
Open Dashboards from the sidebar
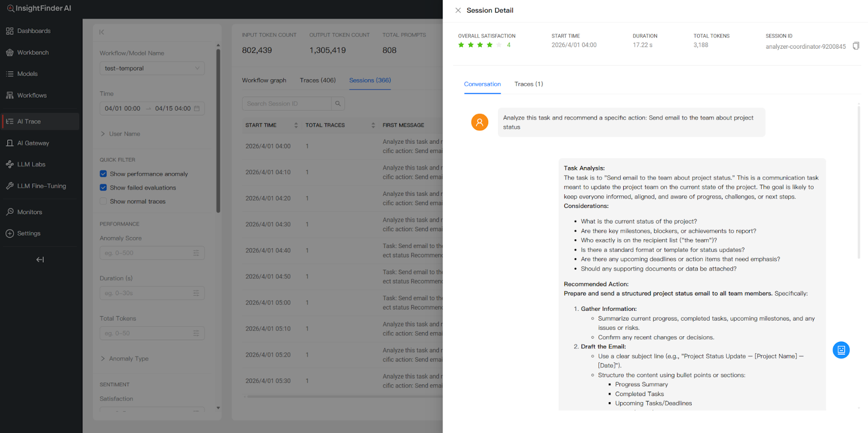click(x=34, y=31)
